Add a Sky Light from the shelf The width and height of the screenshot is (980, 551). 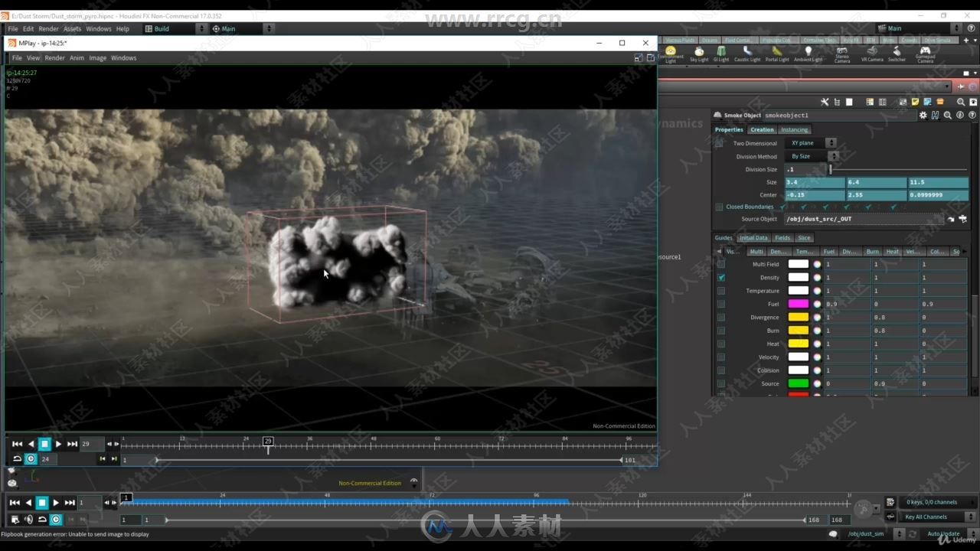(x=699, y=54)
